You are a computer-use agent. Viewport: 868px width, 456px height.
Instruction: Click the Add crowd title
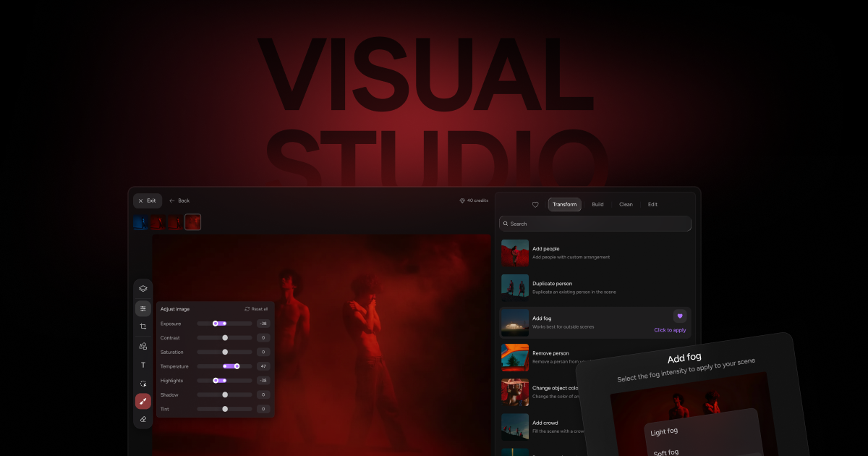coord(545,423)
